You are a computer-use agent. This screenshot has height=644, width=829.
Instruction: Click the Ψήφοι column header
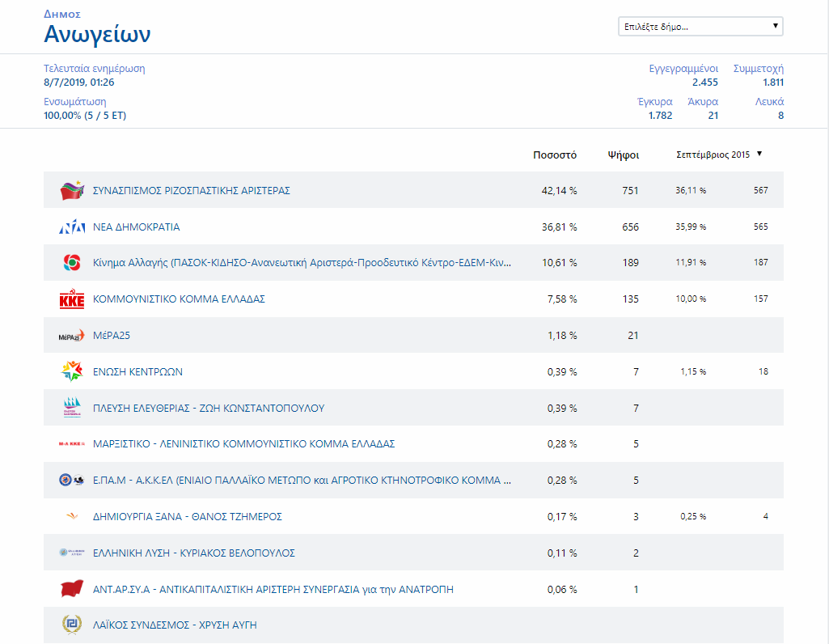coord(624,155)
